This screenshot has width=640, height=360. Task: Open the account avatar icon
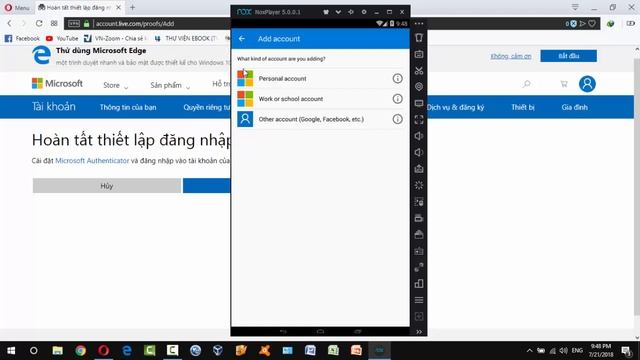tap(587, 84)
